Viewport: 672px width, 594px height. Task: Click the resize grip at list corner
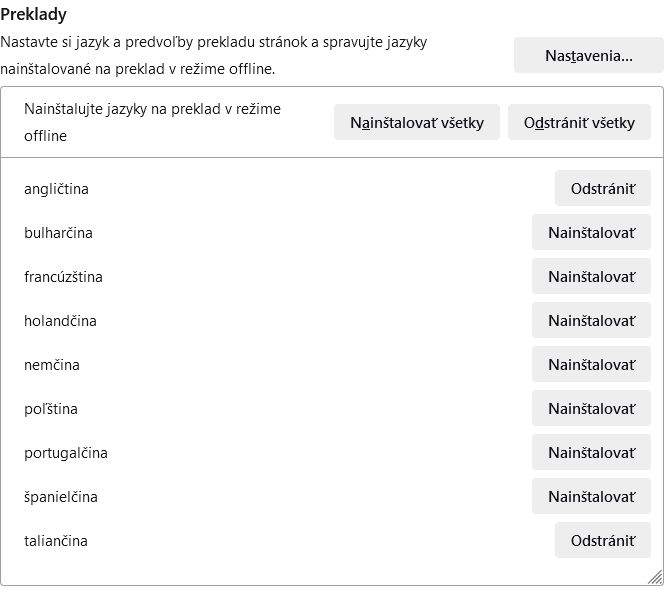[655, 577]
